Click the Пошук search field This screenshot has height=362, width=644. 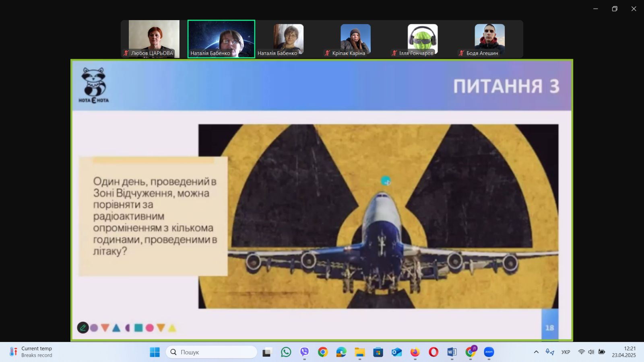coord(211,352)
